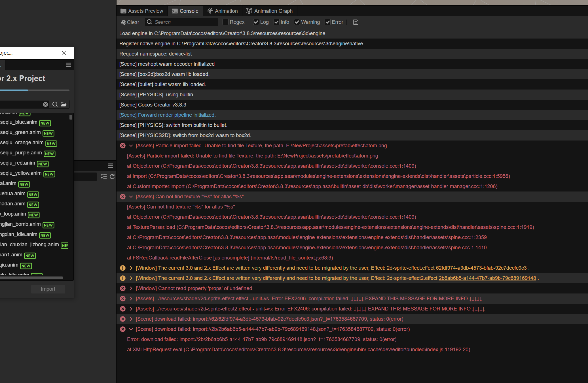This screenshot has width=588, height=383.
Task: Uncheck the Warning filter checkbox
Action: (297, 22)
